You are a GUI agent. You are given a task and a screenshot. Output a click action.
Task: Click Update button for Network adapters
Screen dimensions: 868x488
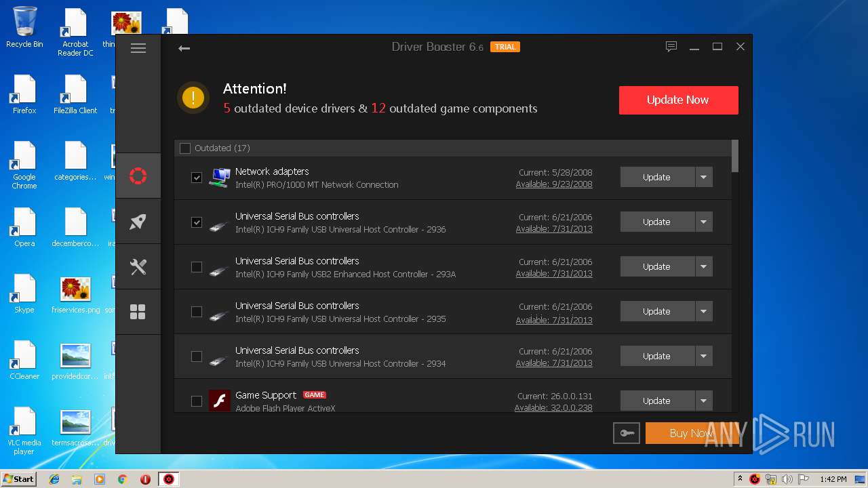coord(657,177)
